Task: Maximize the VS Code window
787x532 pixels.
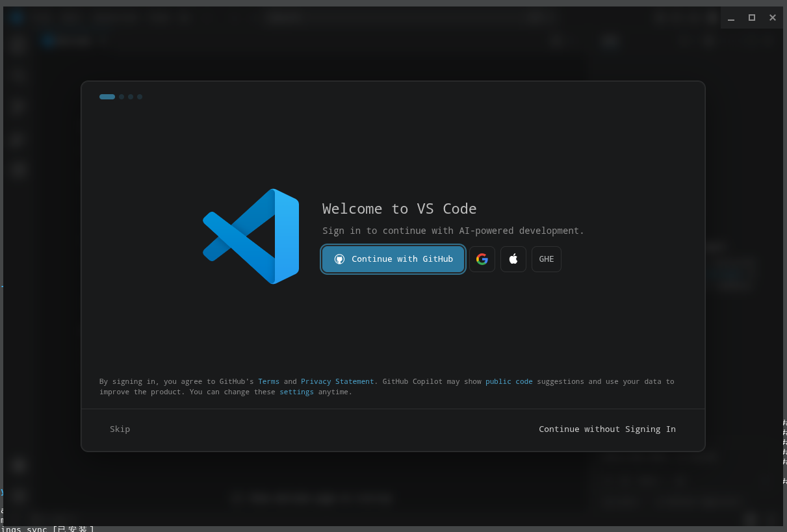Action: (x=752, y=18)
